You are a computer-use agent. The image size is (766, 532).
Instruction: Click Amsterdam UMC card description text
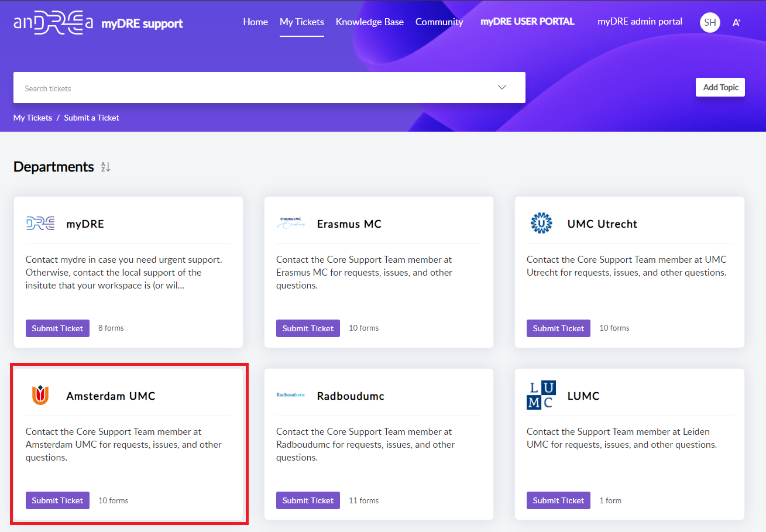(x=123, y=444)
